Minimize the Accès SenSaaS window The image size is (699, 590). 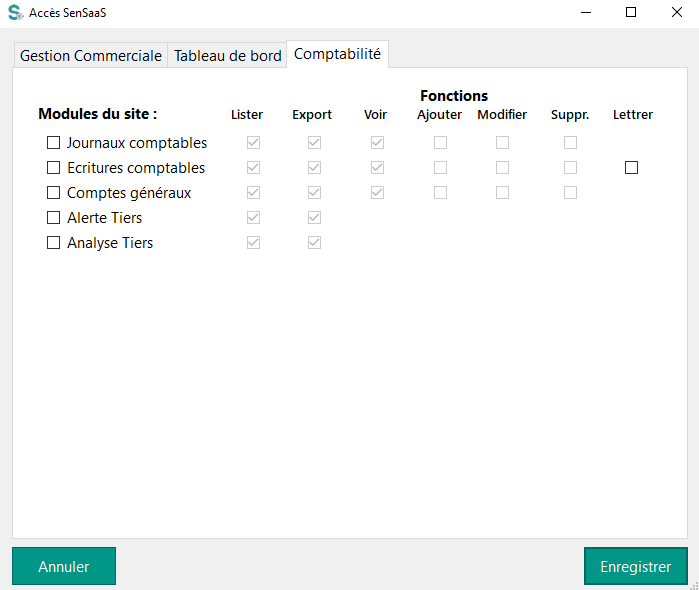click(x=586, y=12)
